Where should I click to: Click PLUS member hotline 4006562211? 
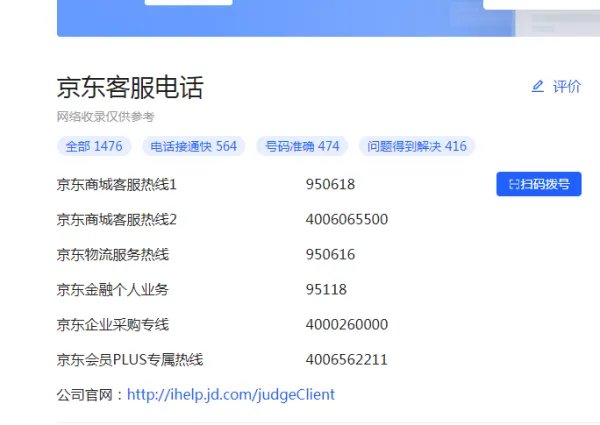346,360
